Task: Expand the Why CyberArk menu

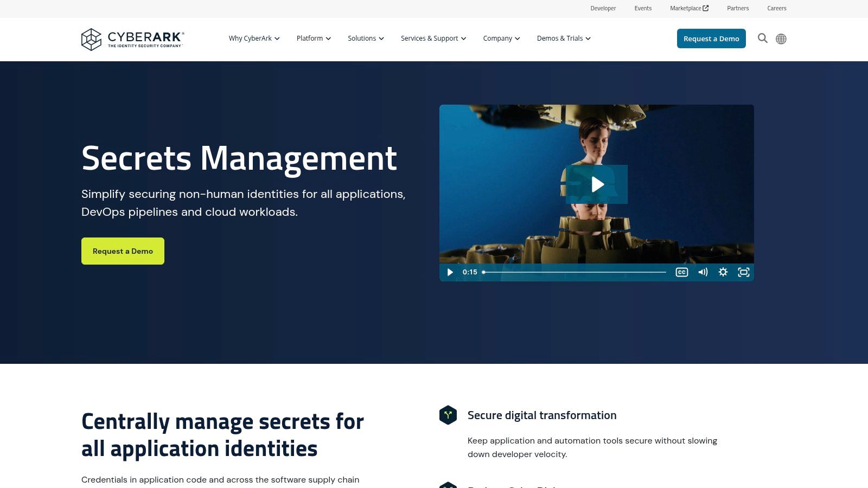Action: pos(253,38)
